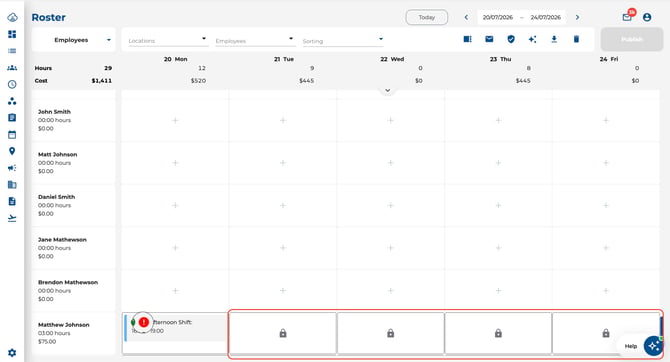Click the sparkle auto-schedule toolbar icon
670x362 pixels.
pos(532,39)
